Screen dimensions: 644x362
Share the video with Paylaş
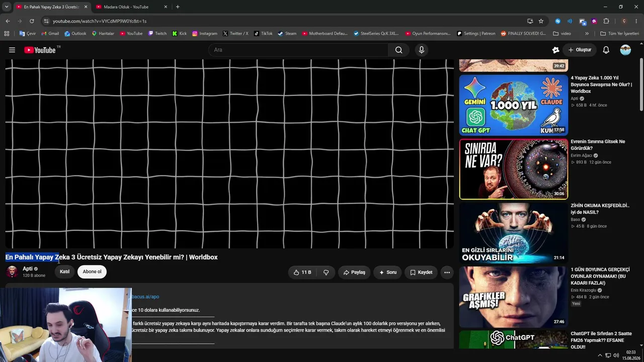(354, 272)
